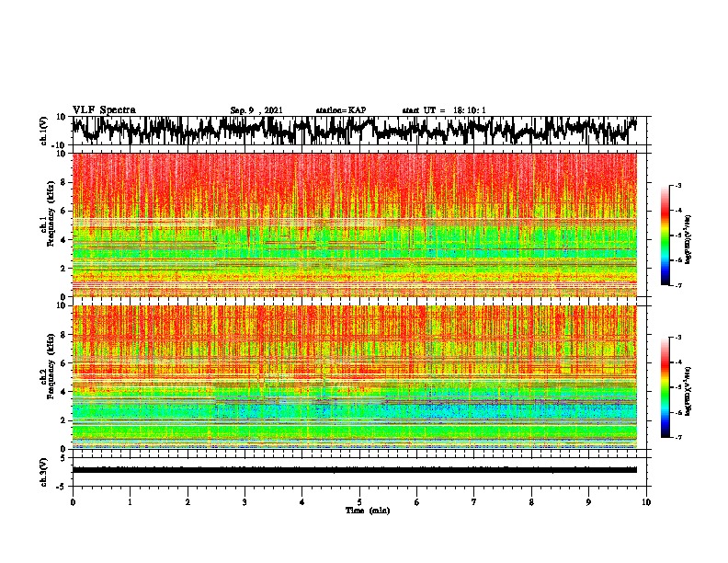Click the "ch.3(V)" axis label
728x563 pixels.
click(x=44, y=472)
